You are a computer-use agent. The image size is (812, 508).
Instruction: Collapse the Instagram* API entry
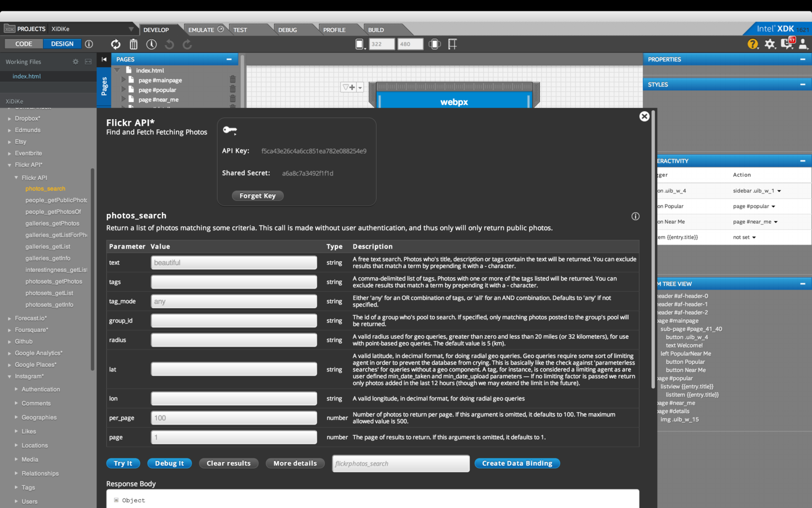10,376
